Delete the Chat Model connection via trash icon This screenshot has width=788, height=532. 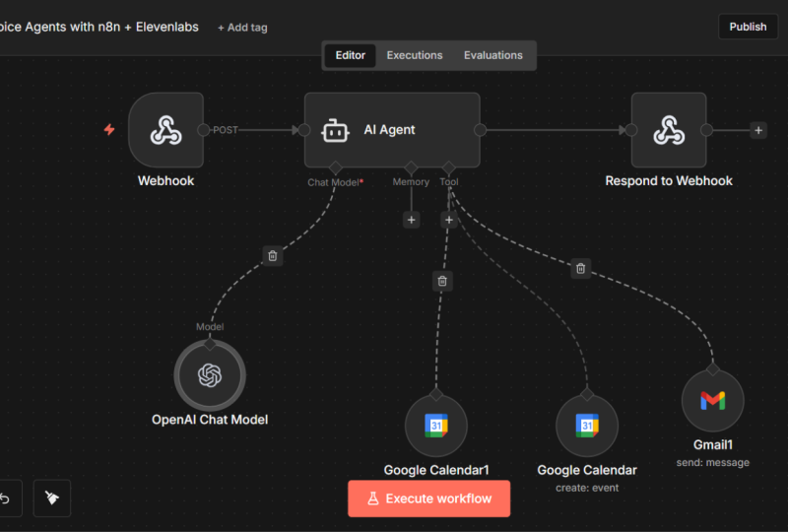point(273,256)
